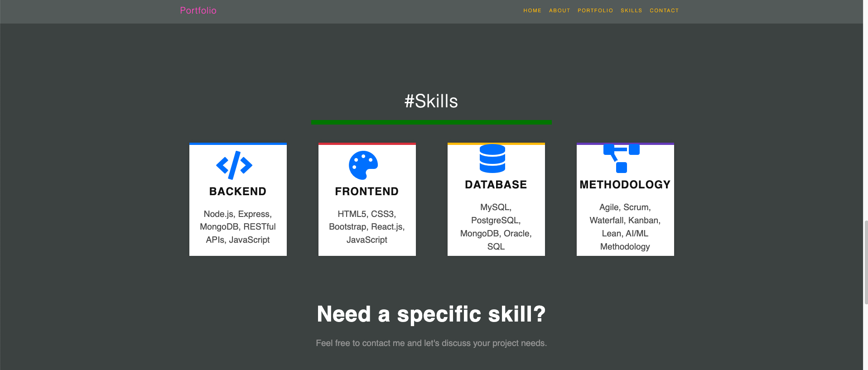Viewport: 868px width, 370px height.
Task: Open the Contact nav link
Action: pyautogui.click(x=664, y=10)
